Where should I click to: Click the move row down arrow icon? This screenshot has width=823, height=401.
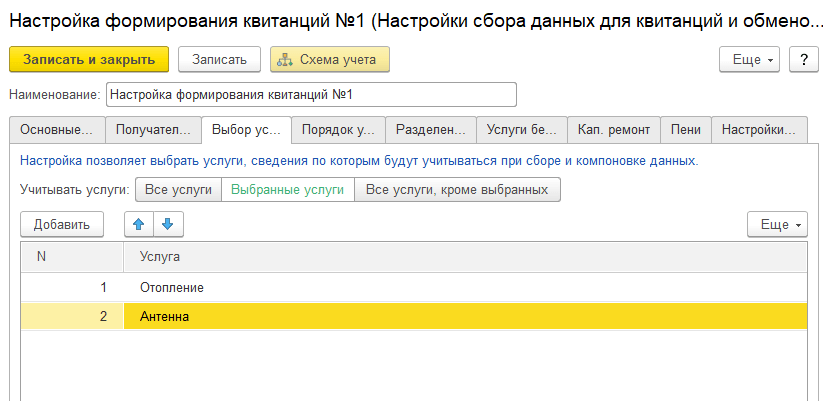(x=168, y=225)
